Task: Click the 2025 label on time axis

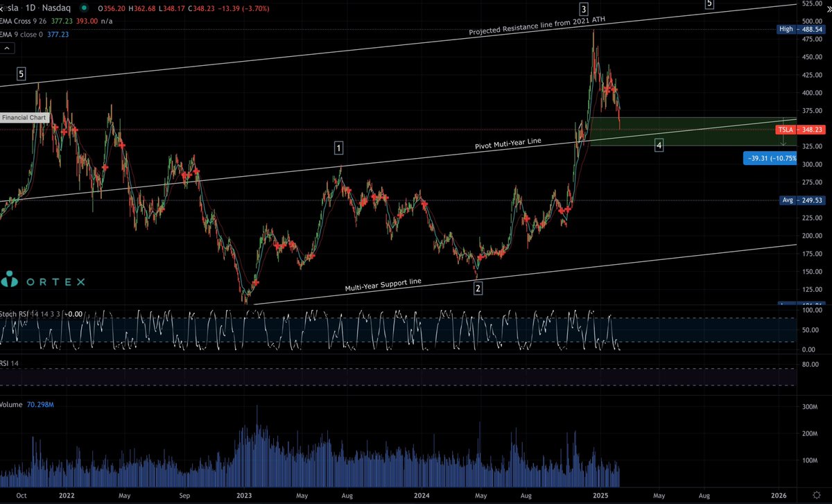Action: click(x=601, y=496)
